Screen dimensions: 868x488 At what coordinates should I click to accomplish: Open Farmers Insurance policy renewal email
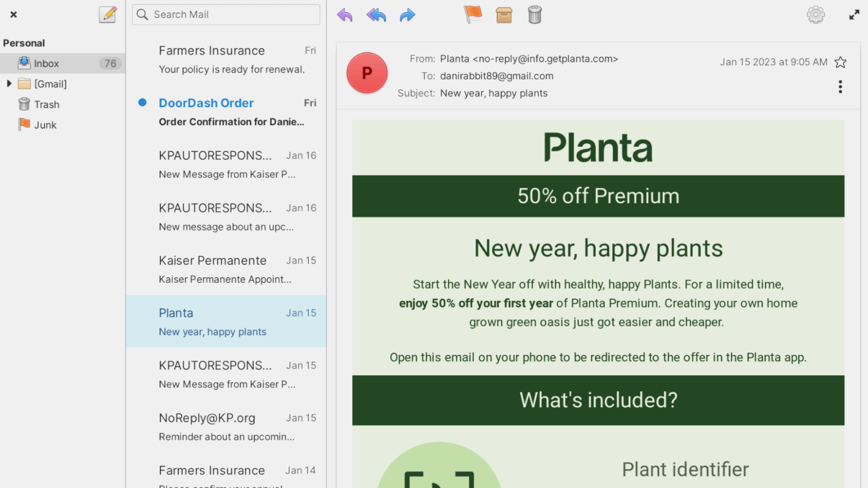[226, 59]
